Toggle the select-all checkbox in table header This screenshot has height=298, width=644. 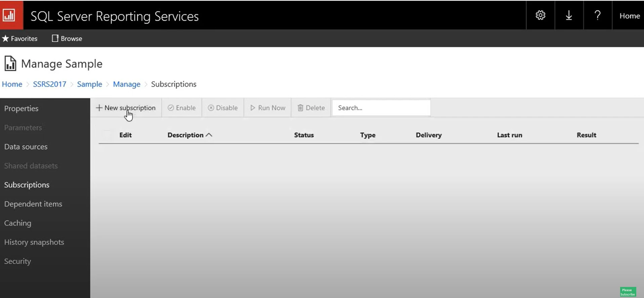(107, 135)
